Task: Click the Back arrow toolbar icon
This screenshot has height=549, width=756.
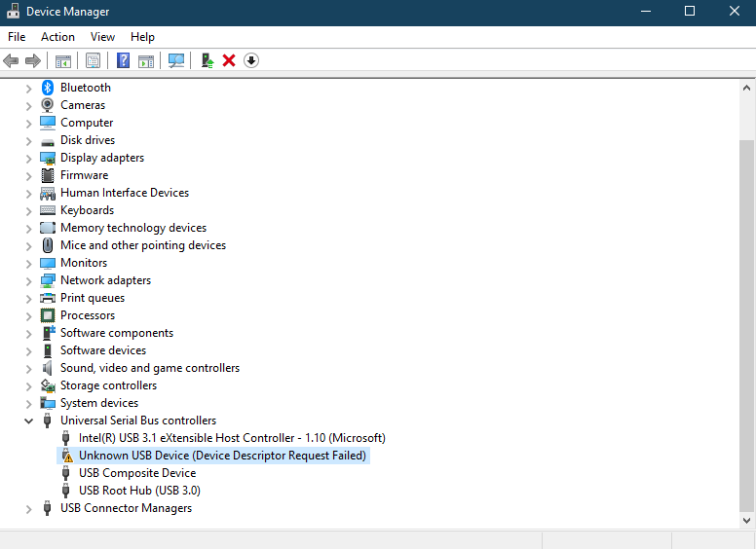Action: coord(11,60)
